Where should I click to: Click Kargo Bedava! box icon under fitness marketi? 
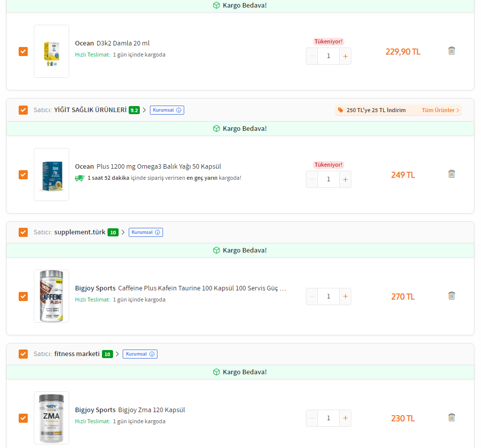(x=216, y=372)
